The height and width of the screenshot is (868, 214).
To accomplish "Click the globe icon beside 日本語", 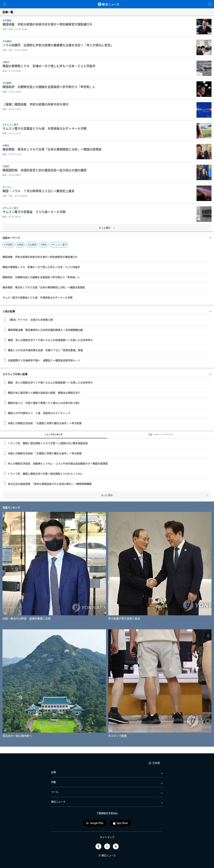I will (x=150, y=763).
